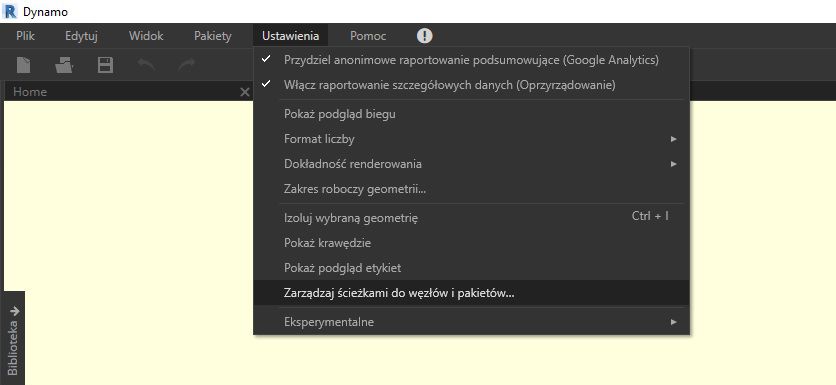Image resolution: width=836 pixels, height=385 pixels.
Task: Uncheck Google Analytics anonymous reporting option
Action: [x=471, y=60]
